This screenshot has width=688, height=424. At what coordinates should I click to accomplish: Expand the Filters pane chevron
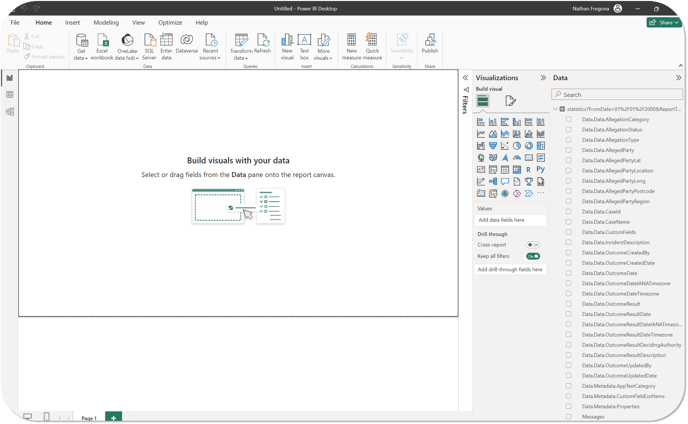click(466, 78)
